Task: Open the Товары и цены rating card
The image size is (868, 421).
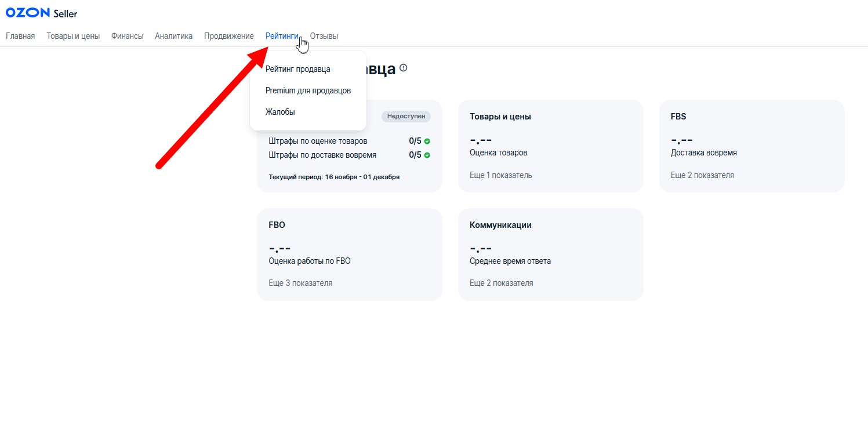Action: coord(551,146)
